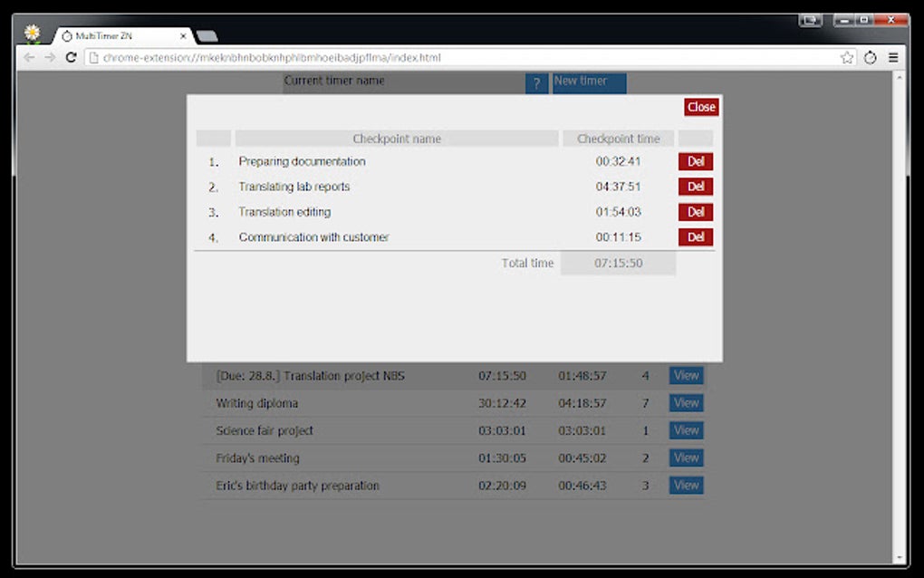This screenshot has height=578, width=924.
Task: Delete the Translating lab reports checkpoint
Action: coord(696,187)
